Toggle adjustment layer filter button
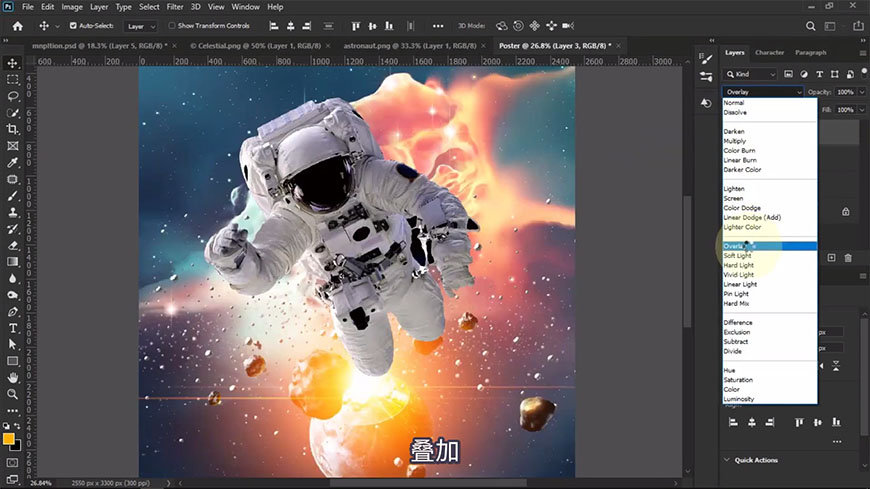This screenshot has height=489, width=870. pos(804,74)
